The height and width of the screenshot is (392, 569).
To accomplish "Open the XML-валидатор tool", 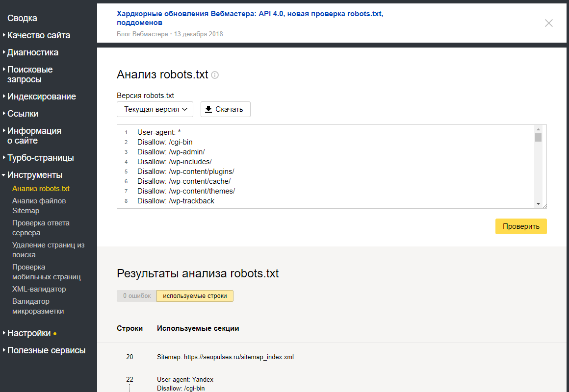I will 39,289.
